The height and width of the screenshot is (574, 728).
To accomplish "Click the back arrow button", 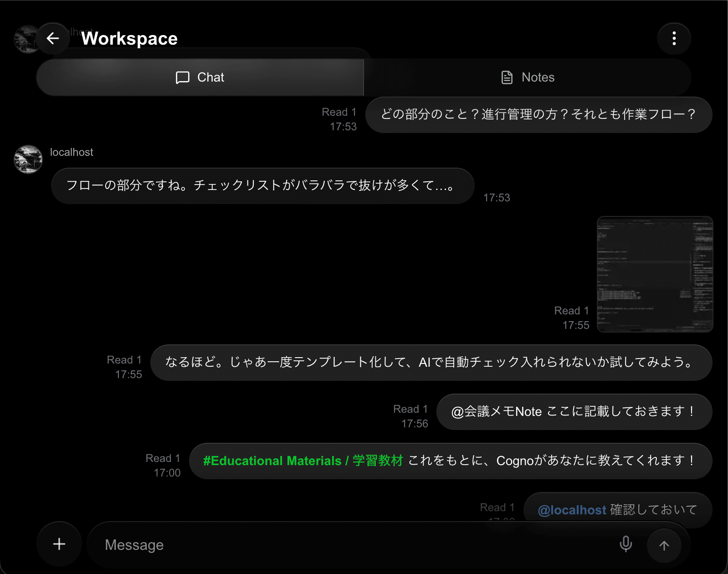I will click(x=53, y=39).
